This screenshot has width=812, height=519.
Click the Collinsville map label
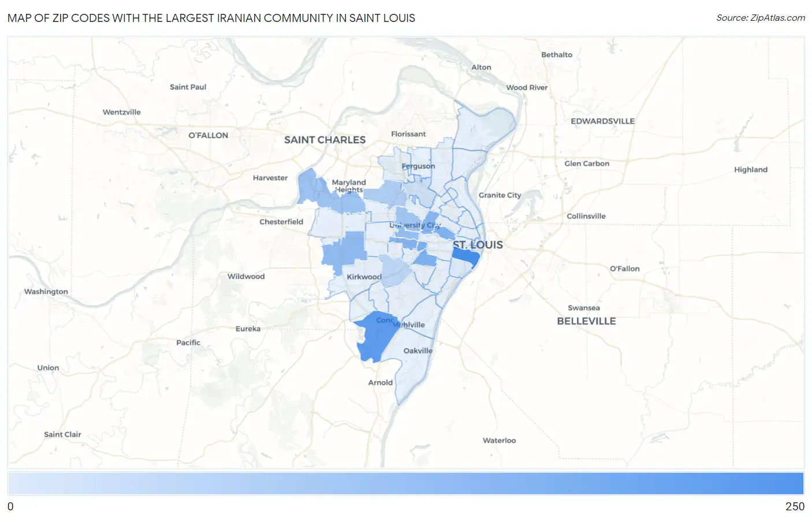pyautogui.click(x=586, y=216)
